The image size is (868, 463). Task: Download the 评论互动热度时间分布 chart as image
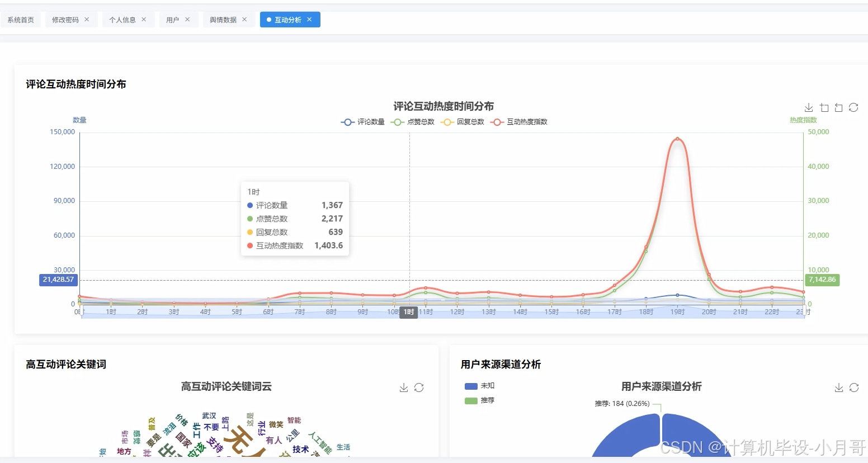point(808,107)
